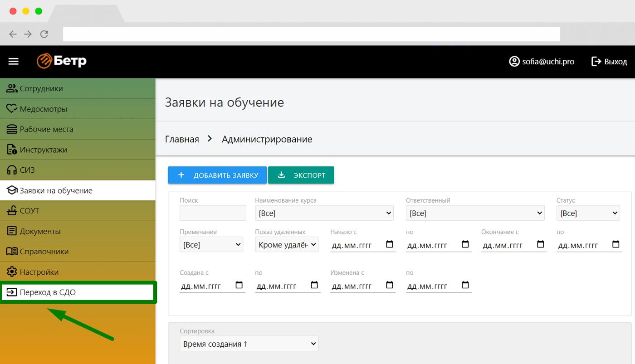This screenshot has height=364, width=635.
Task: Open Документы in the sidebar
Action: click(78, 231)
